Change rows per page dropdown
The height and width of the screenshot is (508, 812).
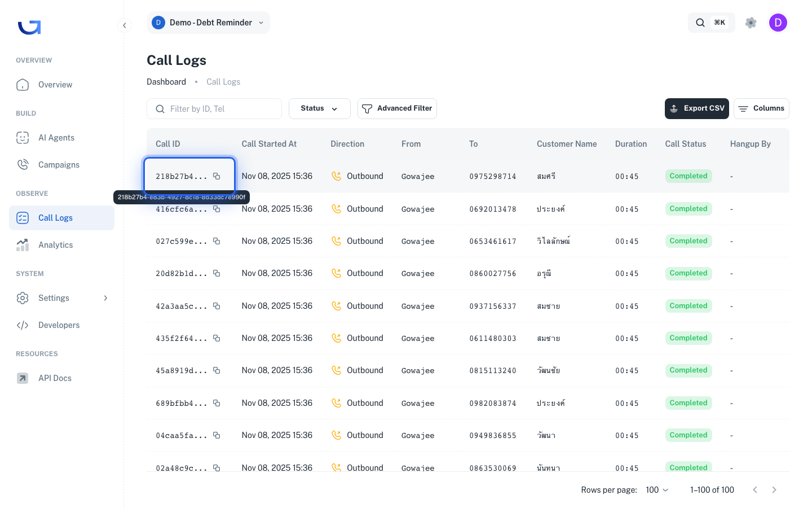[x=657, y=490]
